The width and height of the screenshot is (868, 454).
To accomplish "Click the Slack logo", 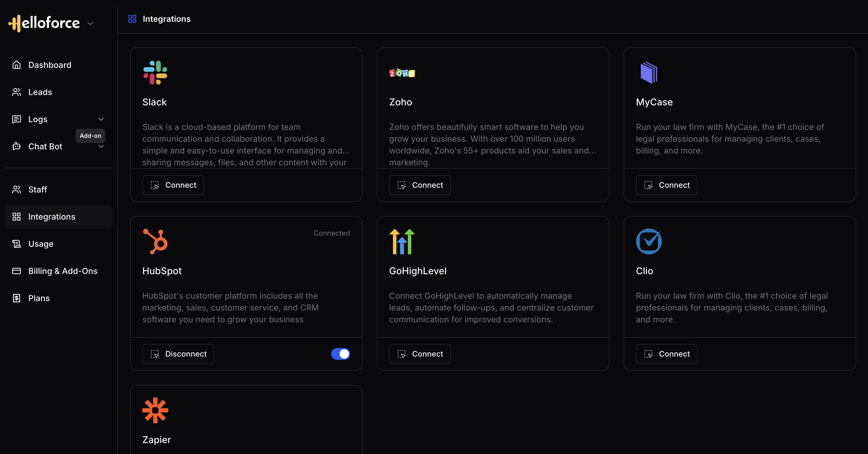I will [x=155, y=72].
